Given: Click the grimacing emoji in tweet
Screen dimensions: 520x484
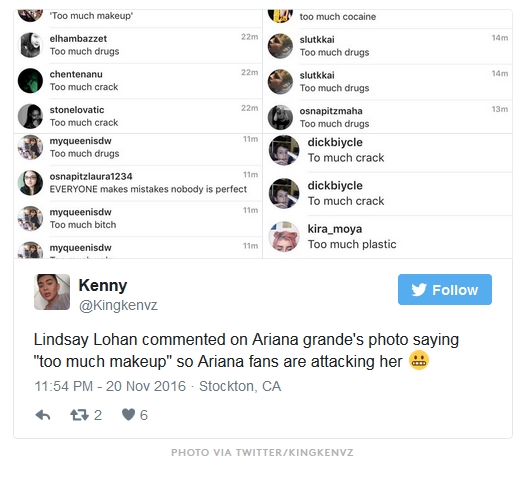Looking at the screenshot, I should click(x=419, y=361).
